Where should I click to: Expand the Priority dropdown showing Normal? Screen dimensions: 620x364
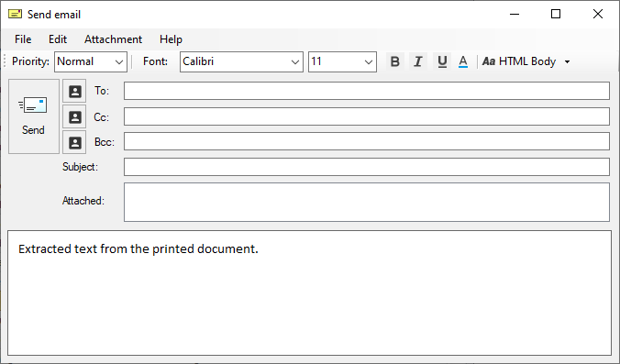[x=91, y=61]
